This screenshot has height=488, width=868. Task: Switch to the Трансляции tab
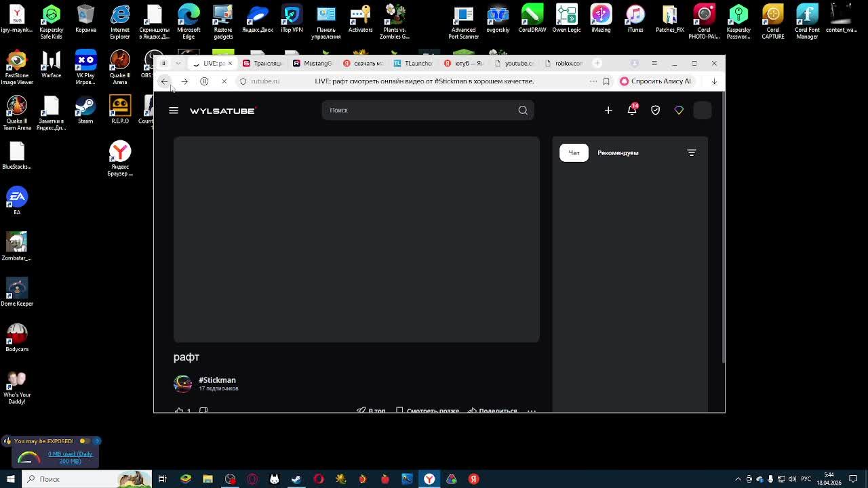262,63
